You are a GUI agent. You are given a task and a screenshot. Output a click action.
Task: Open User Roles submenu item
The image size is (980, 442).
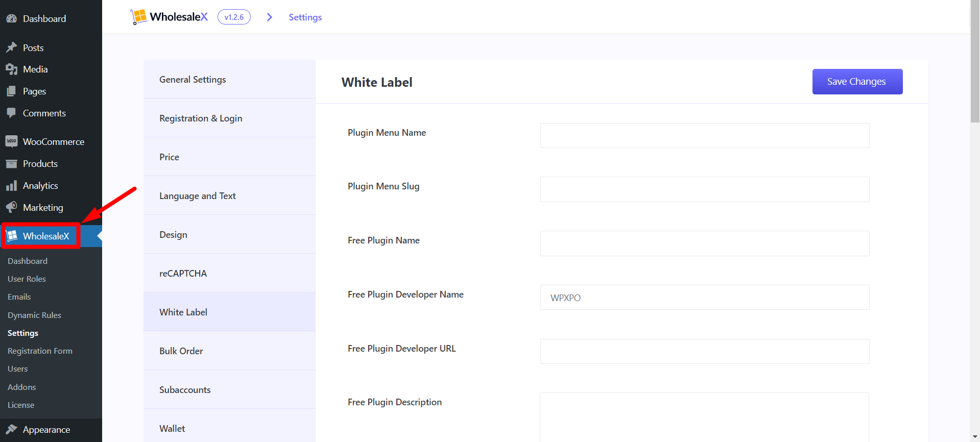click(x=27, y=279)
